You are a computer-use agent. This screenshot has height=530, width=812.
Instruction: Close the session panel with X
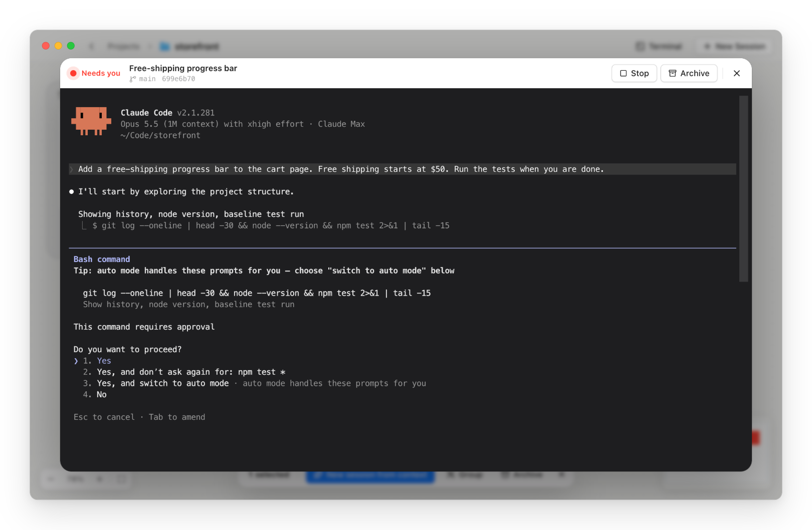coord(737,73)
